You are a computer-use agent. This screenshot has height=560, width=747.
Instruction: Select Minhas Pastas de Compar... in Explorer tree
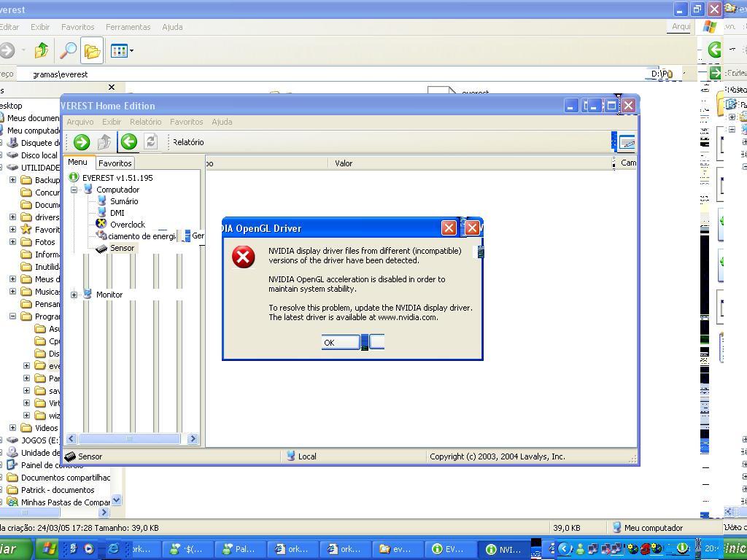[x=65, y=502]
